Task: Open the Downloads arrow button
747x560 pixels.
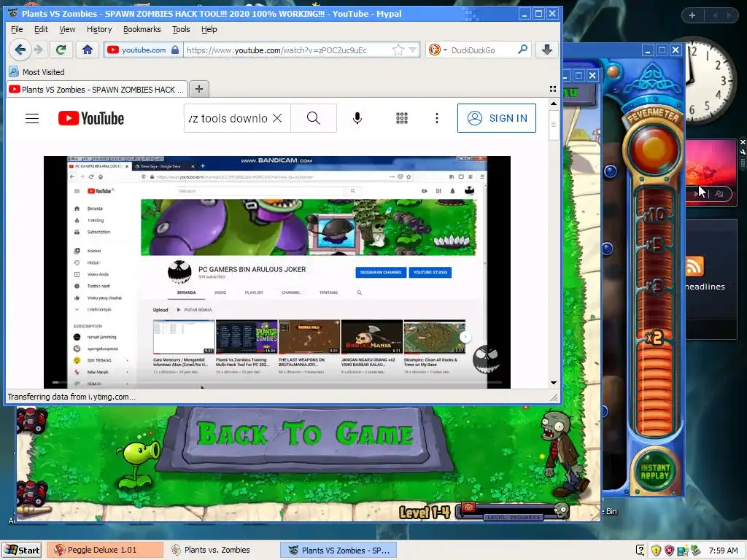Action: click(547, 50)
